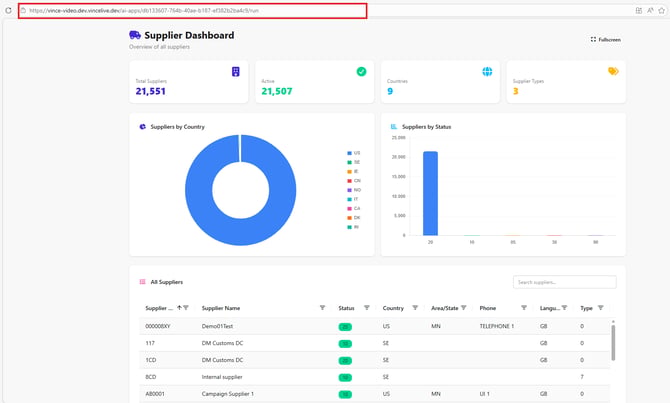Click the Countries globe icon

click(x=487, y=71)
